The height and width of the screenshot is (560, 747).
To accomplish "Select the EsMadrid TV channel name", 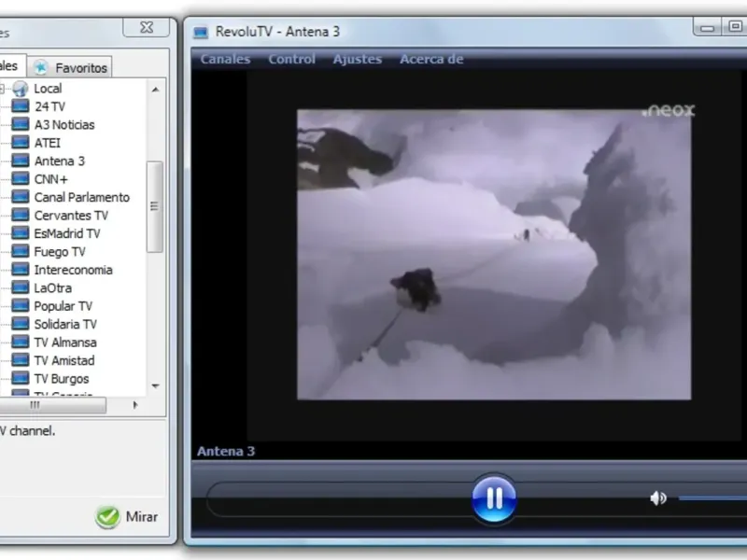I will [66, 233].
